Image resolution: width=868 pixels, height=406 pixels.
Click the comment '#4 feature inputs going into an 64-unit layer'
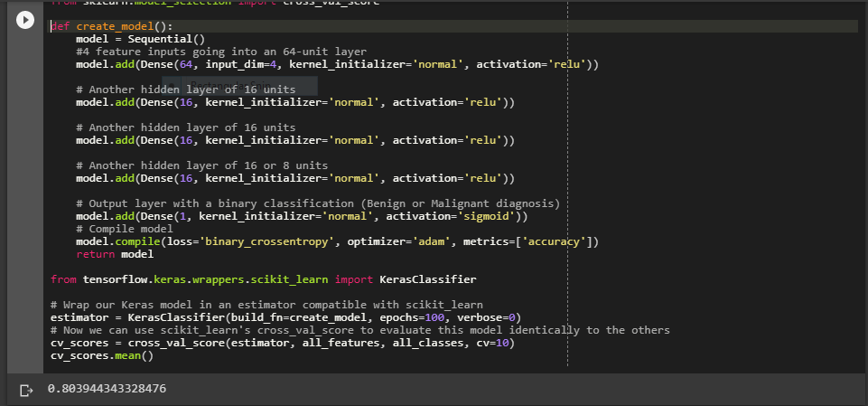point(221,52)
